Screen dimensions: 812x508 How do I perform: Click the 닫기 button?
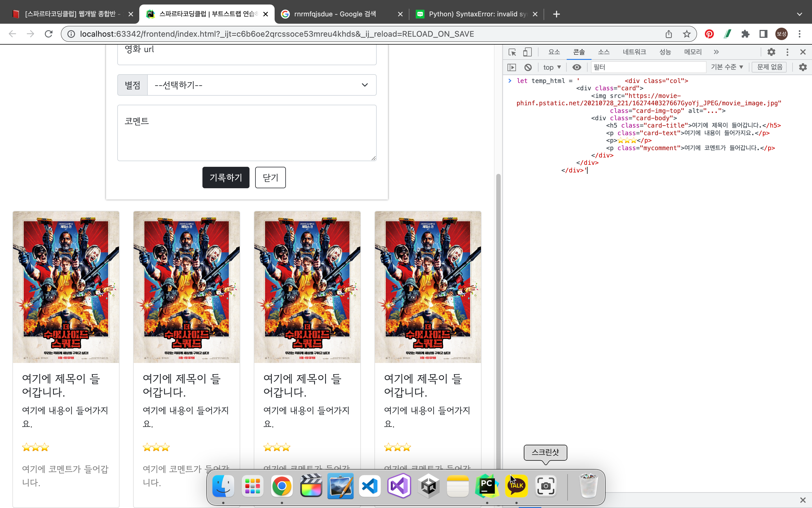[270, 178]
